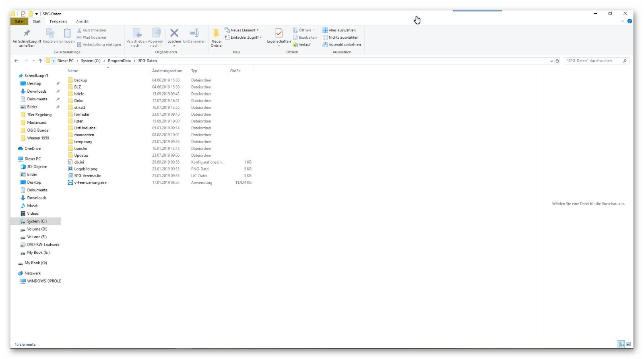Screen dimensions: 644x359
Task: Expand the address bar history dropdown
Action: pyautogui.click(x=551, y=61)
